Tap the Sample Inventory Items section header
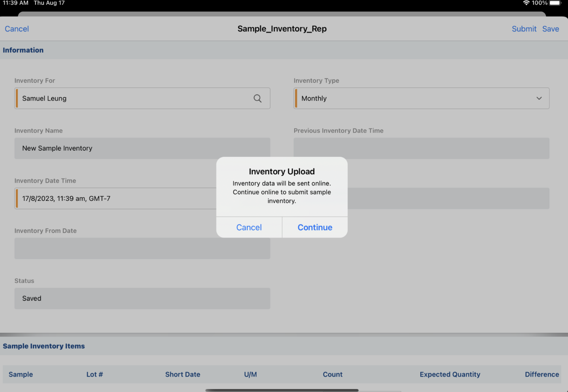The image size is (568, 392). tap(44, 346)
